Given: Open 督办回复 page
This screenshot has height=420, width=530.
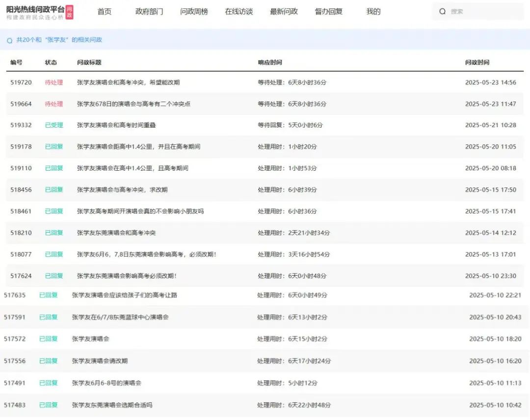Looking at the screenshot, I should click(328, 11).
